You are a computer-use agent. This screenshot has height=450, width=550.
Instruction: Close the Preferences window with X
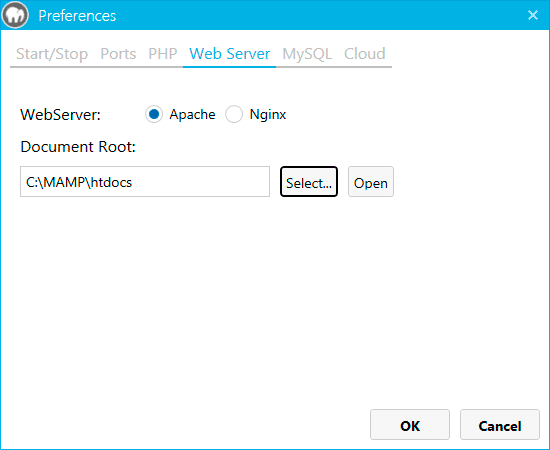(533, 15)
